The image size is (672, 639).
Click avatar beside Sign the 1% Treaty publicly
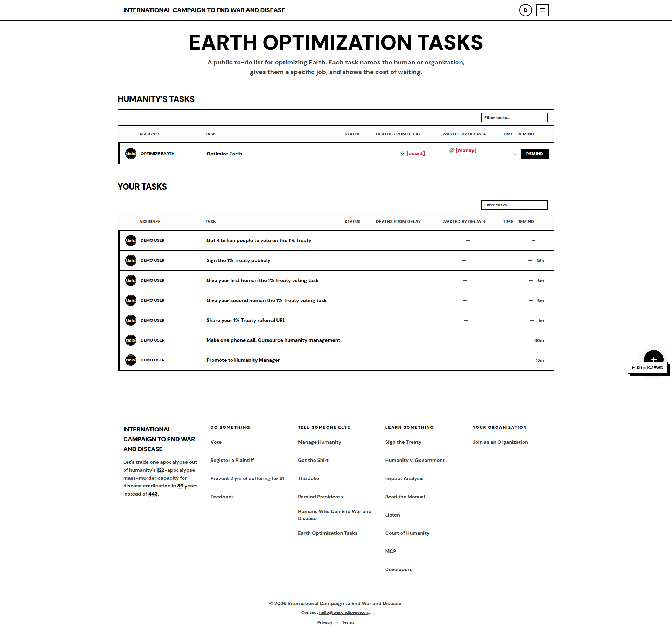coord(131,260)
